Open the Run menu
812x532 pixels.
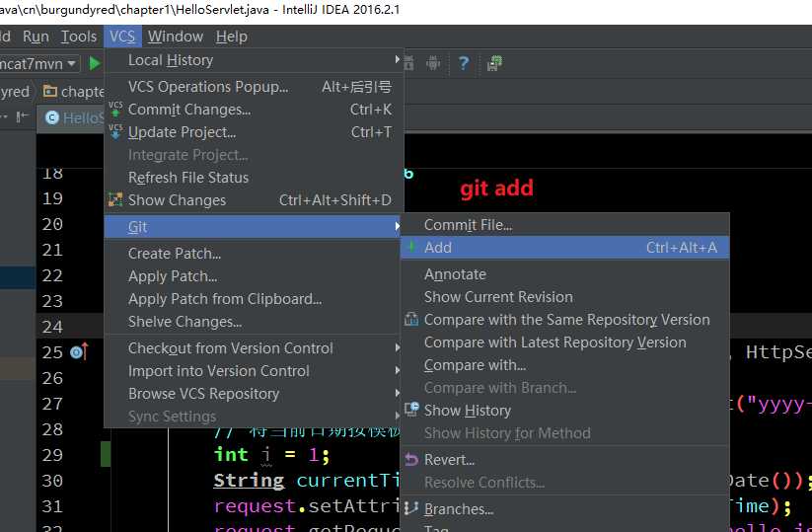(x=36, y=37)
